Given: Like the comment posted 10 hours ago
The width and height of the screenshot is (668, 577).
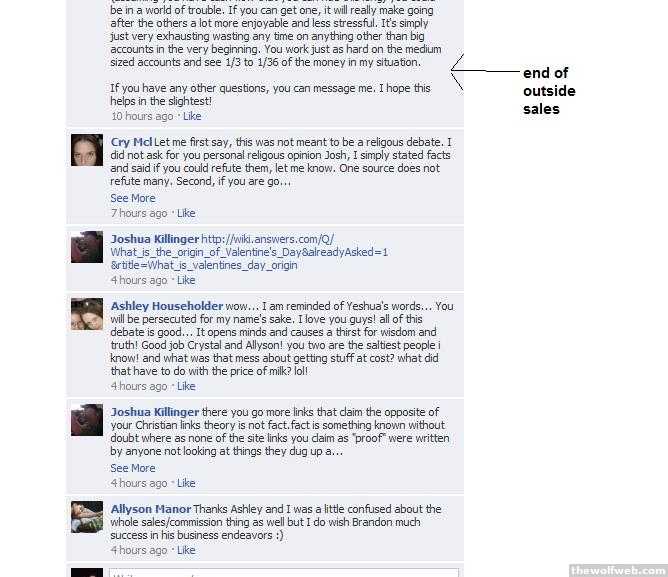Looking at the screenshot, I should tap(192, 116).
